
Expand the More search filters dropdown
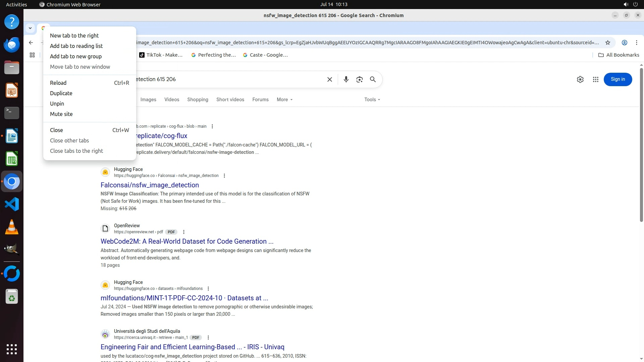284,100
